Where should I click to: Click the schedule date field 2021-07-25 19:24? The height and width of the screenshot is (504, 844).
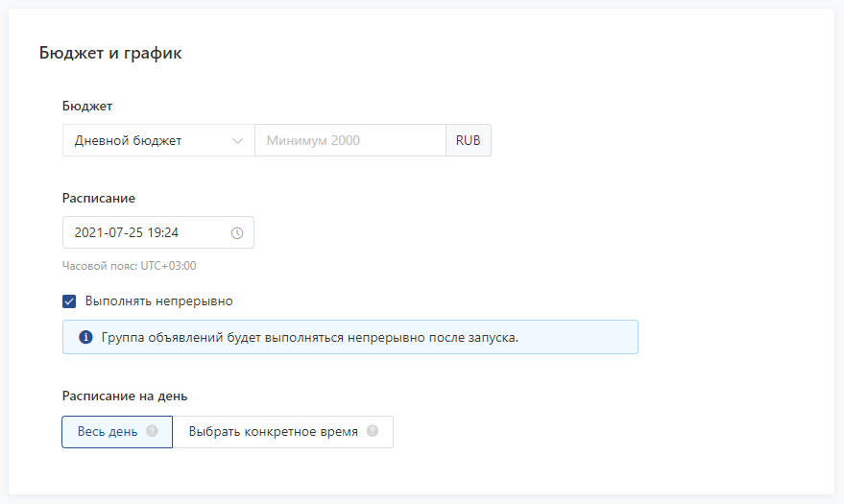pyautogui.click(x=158, y=232)
